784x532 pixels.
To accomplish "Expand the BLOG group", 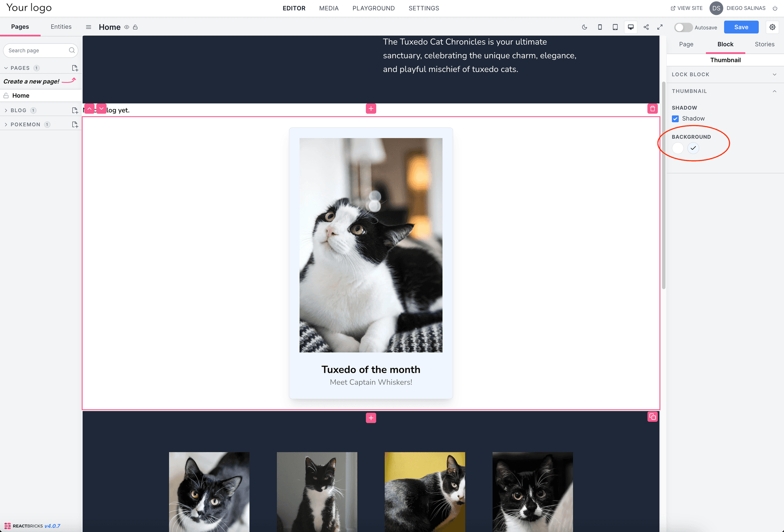I will [x=6, y=111].
